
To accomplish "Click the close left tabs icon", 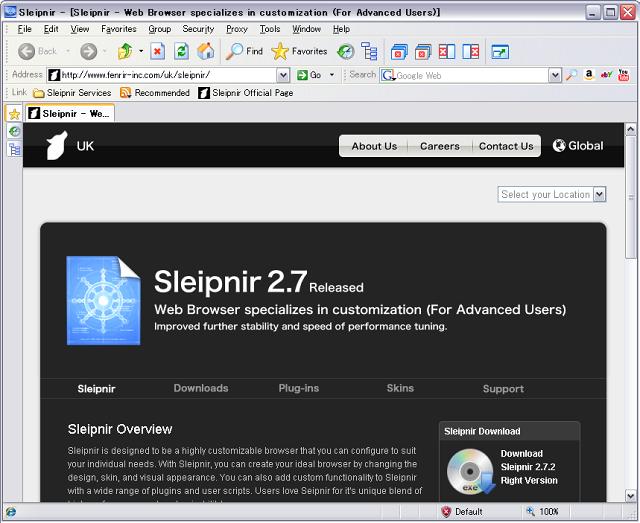I will click(x=447, y=52).
